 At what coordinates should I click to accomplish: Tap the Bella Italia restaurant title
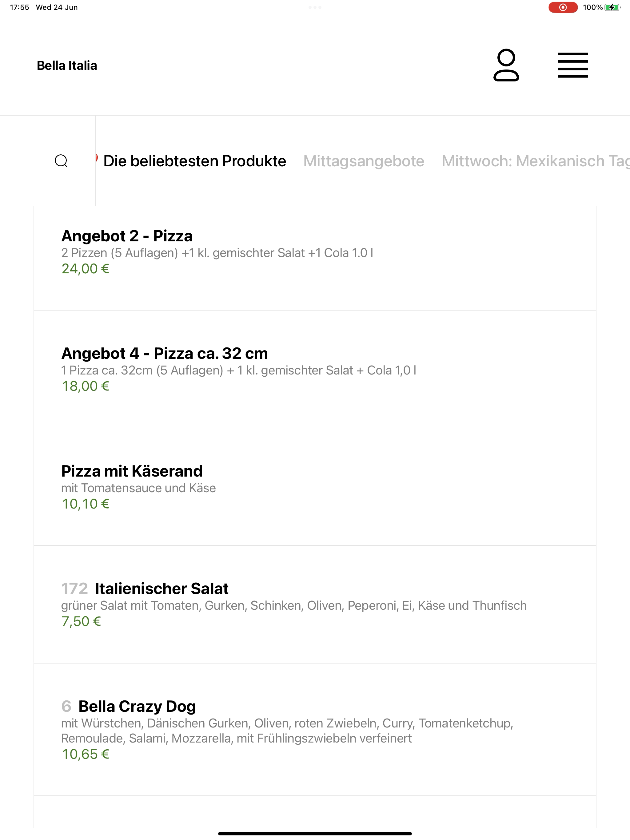67,65
